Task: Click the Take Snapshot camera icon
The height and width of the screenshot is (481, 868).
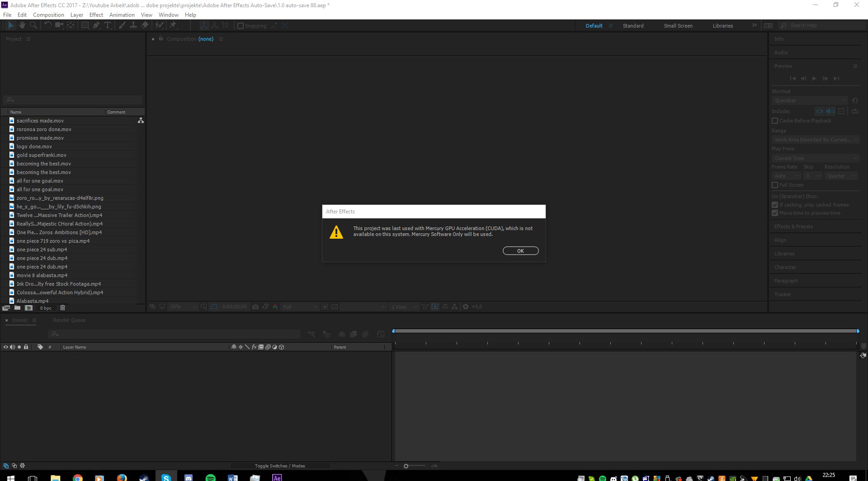Action: [255, 307]
